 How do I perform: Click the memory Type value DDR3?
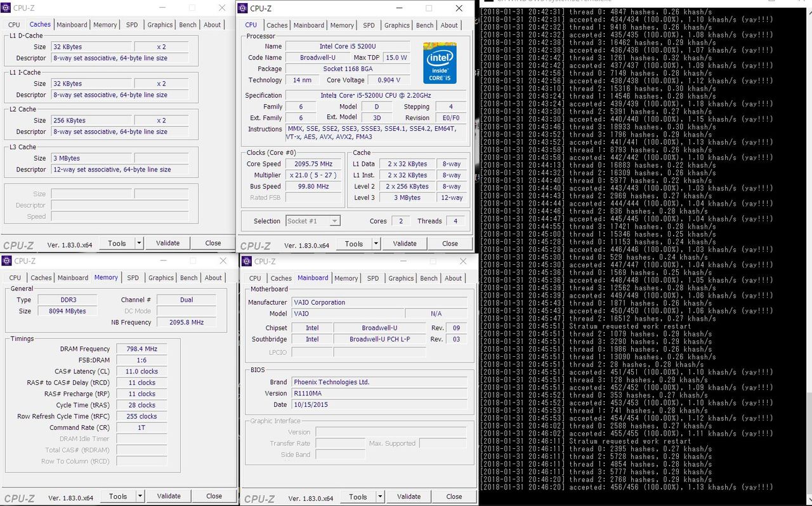tap(67, 300)
